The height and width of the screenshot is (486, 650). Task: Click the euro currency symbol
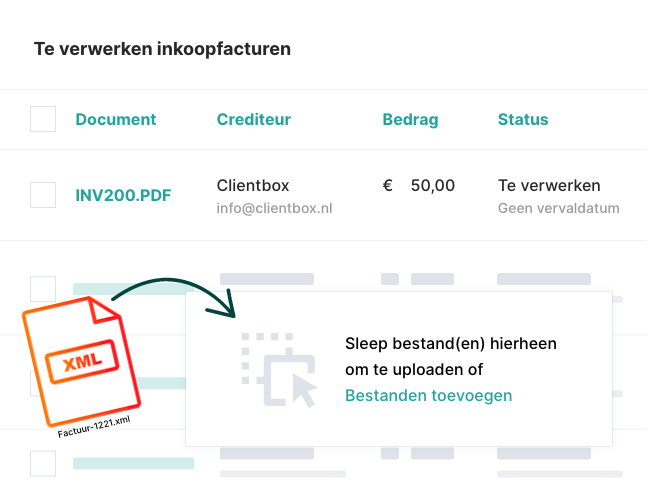pos(388,186)
